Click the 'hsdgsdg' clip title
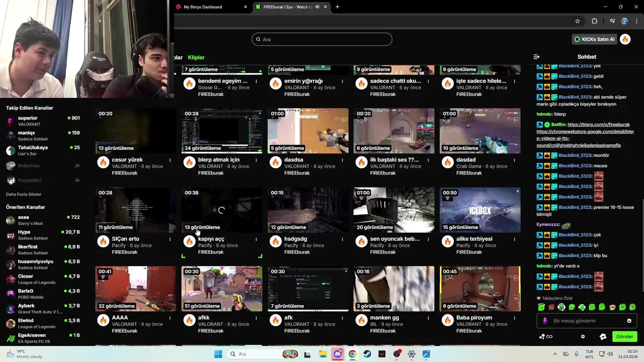This screenshot has width=644, height=362. pyautogui.click(x=295, y=239)
